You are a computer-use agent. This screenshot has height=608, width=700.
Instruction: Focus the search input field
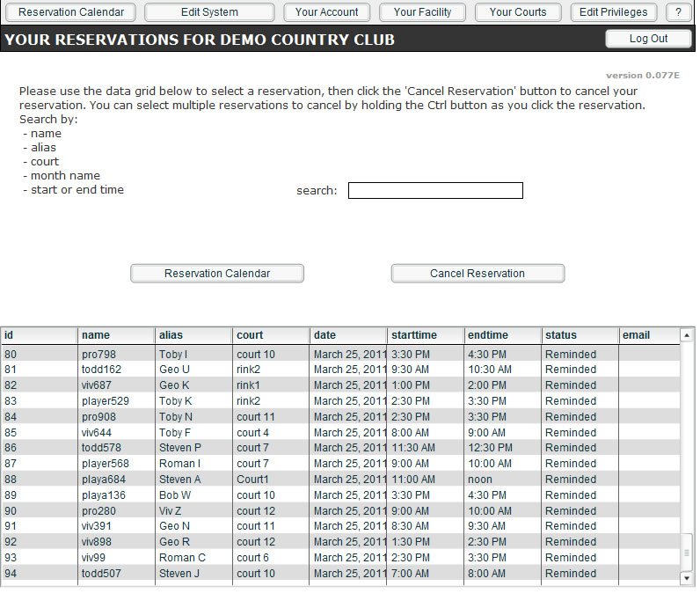coord(435,191)
